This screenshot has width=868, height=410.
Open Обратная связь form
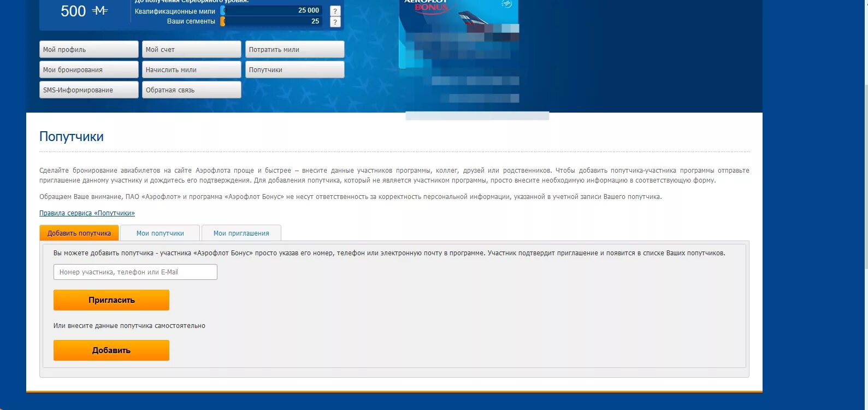click(192, 90)
